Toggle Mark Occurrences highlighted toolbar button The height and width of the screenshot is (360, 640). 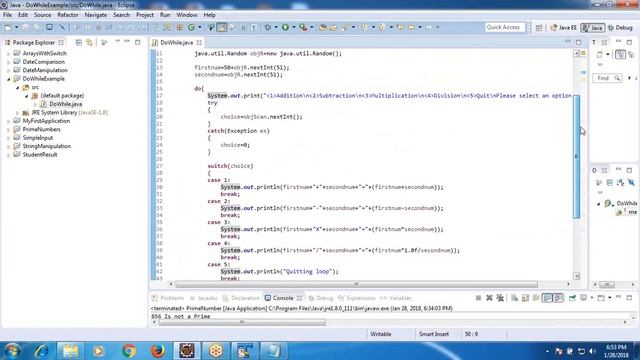[222, 27]
